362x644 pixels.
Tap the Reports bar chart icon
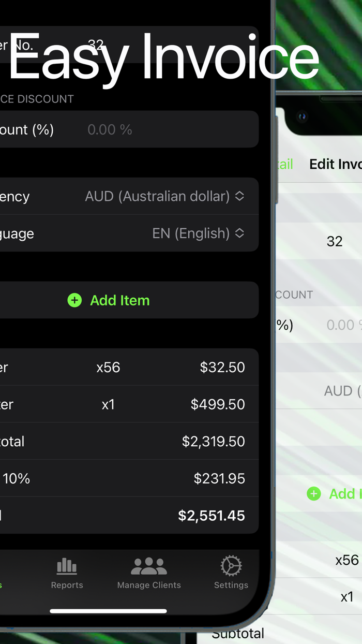click(x=67, y=568)
